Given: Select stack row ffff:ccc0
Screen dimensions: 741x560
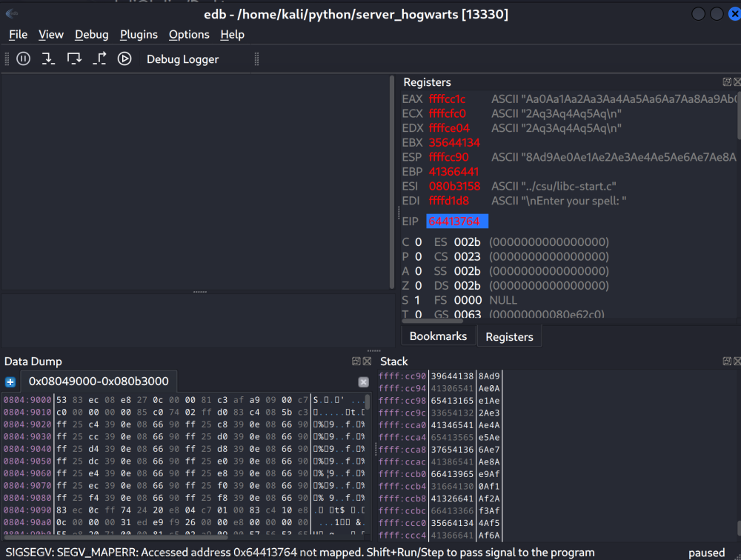Looking at the screenshot, I should tap(439, 523).
